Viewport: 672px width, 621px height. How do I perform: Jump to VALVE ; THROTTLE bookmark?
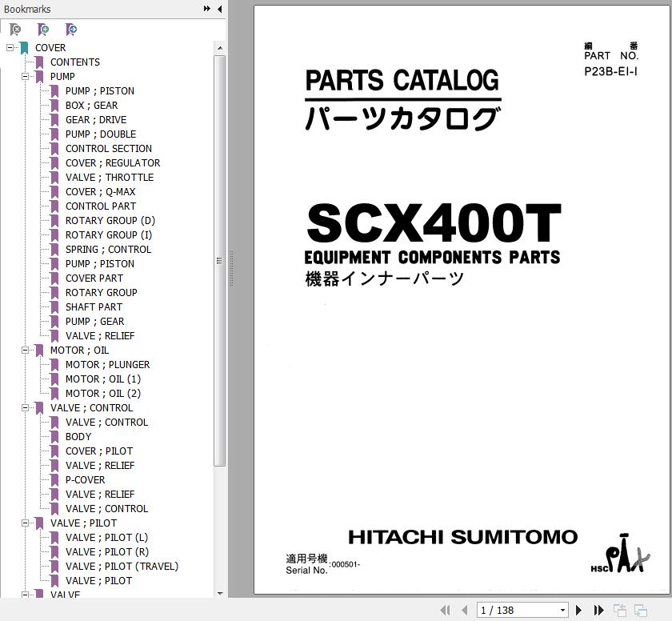[110, 178]
